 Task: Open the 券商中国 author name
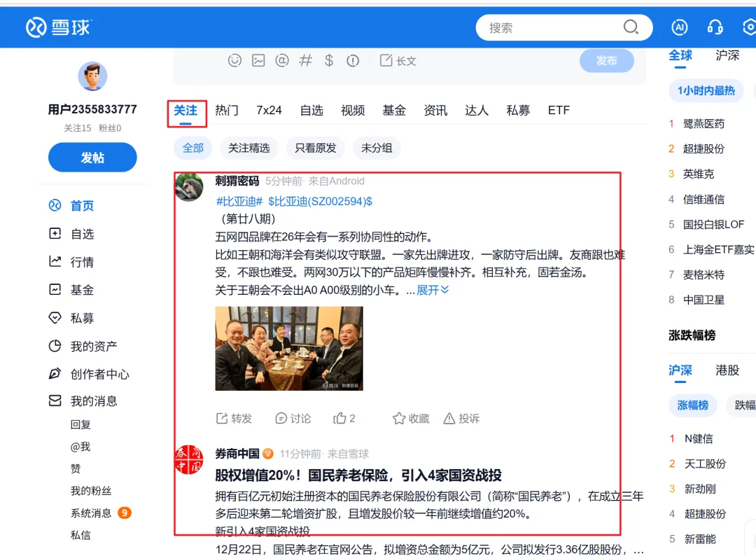[x=237, y=454]
